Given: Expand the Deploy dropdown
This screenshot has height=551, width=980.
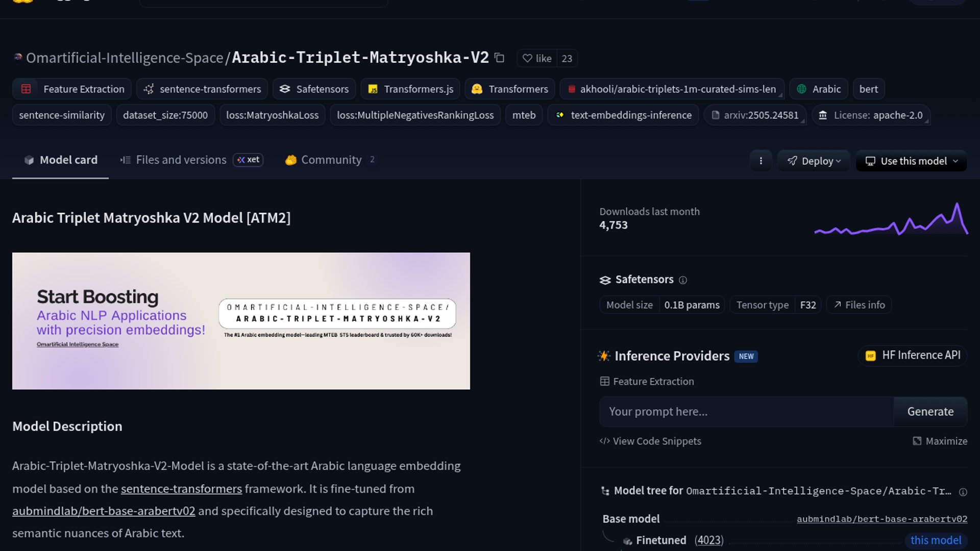Looking at the screenshot, I should tap(814, 161).
